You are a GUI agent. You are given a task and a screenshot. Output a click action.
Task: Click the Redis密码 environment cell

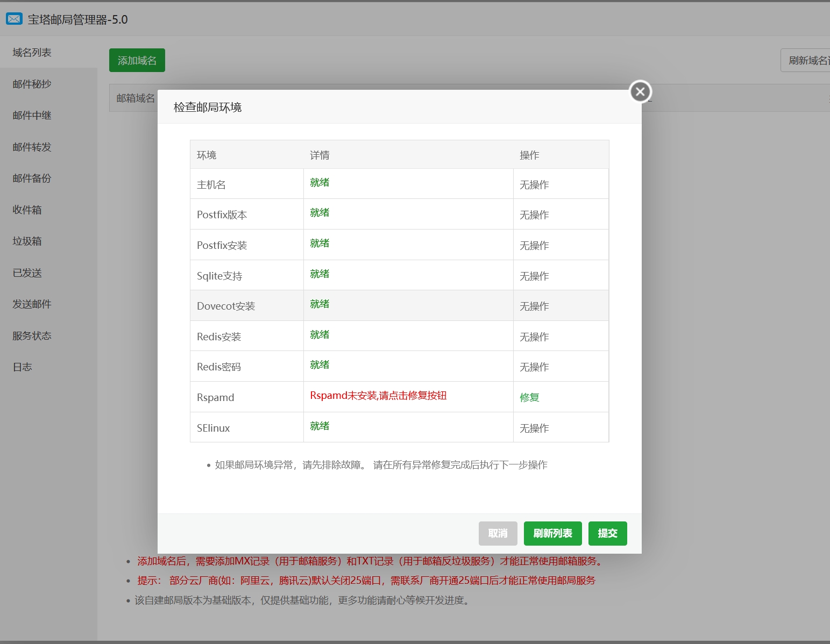click(247, 366)
